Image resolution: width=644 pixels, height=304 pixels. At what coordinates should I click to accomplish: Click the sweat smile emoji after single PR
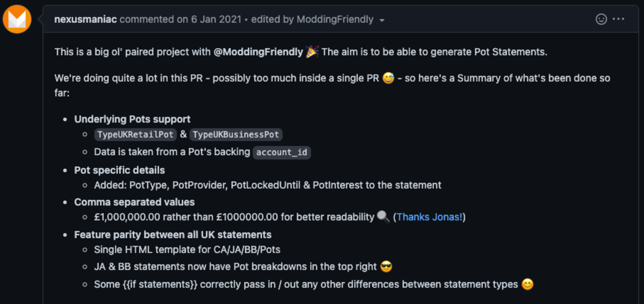click(x=388, y=78)
